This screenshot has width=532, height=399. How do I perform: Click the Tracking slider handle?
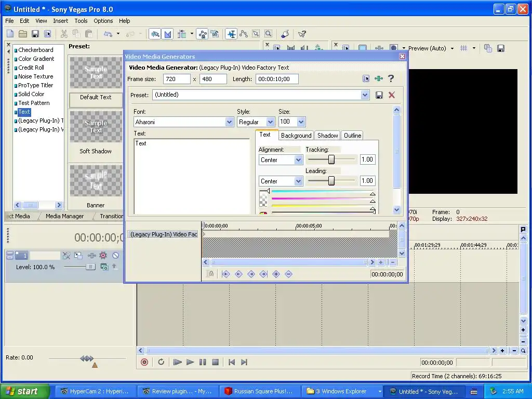point(331,159)
